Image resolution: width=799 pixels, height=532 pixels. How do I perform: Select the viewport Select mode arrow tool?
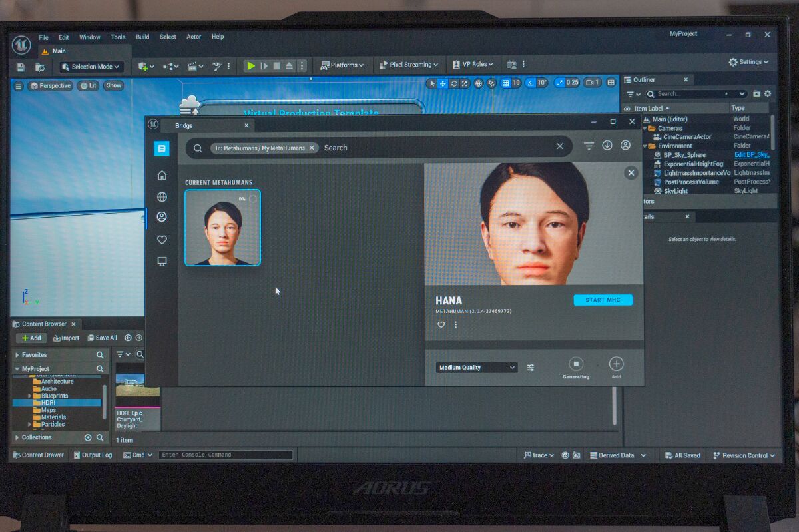[432, 83]
